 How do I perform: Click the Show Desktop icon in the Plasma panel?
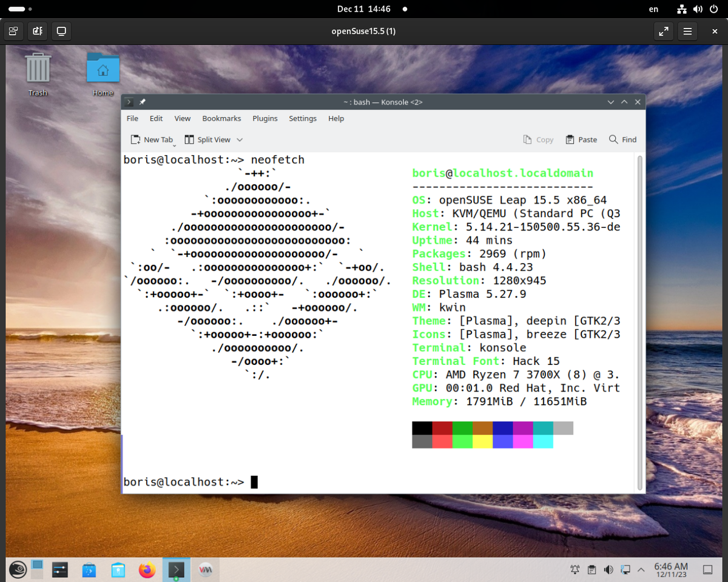pyautogui.click(x=707, y=570)
